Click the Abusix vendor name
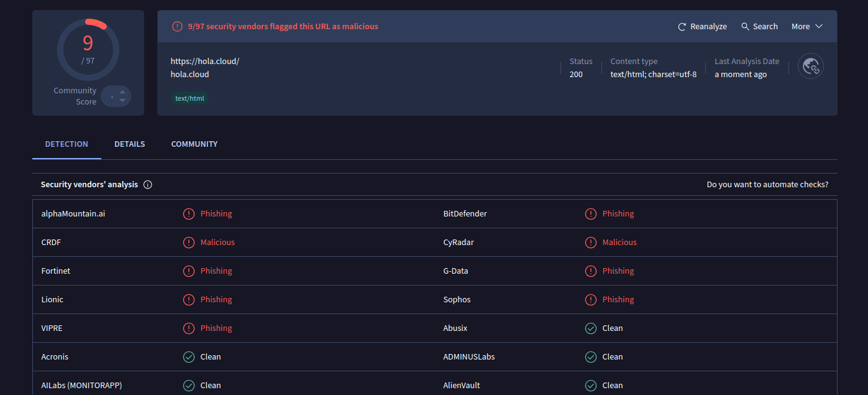This screenshot has width=868, height=395. click(x=455, y=328)
